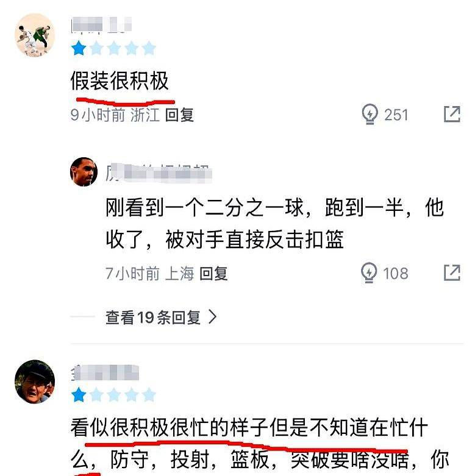Click the chevron next to 查看19条回复
The width and height of the screenshot is (475, 476).
[x=213, y=317]
